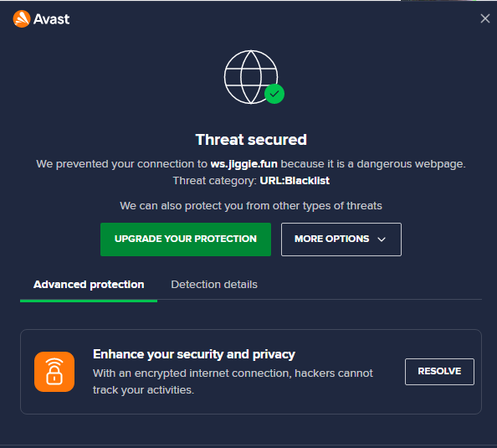Screen dimensions: 497x448
Task: Click the orange Wi-Fi padlock icon
Action: coord(54,372)
